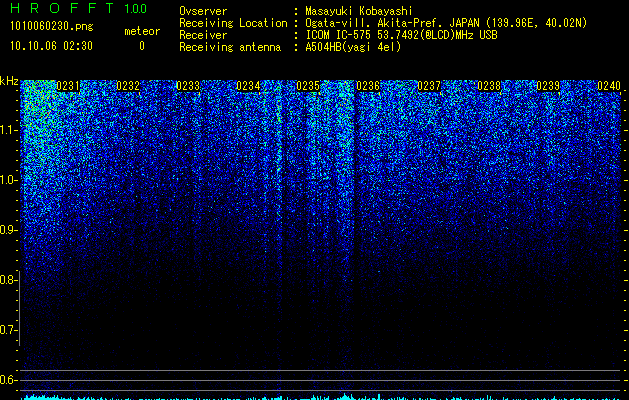Click the meteor count value 0
The width and height of the screenshot is (629, 400).
click(x=142, y=46)
